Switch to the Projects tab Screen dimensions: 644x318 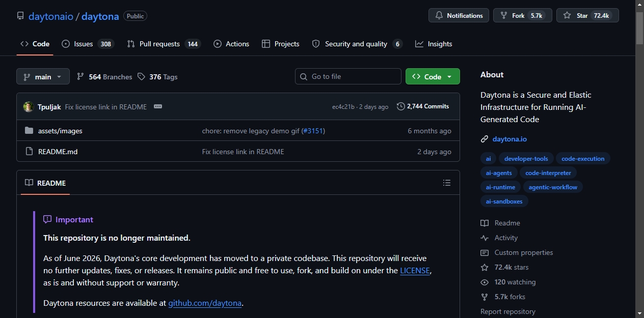(280, 44)
